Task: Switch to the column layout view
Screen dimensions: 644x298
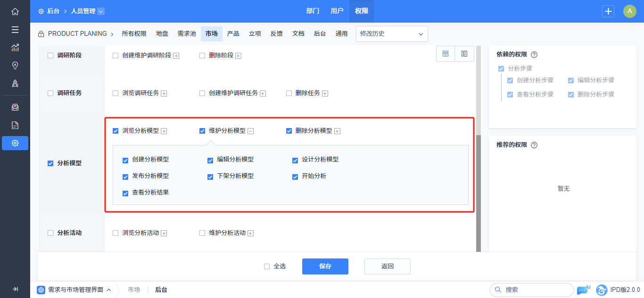Action: pos(464,54)
